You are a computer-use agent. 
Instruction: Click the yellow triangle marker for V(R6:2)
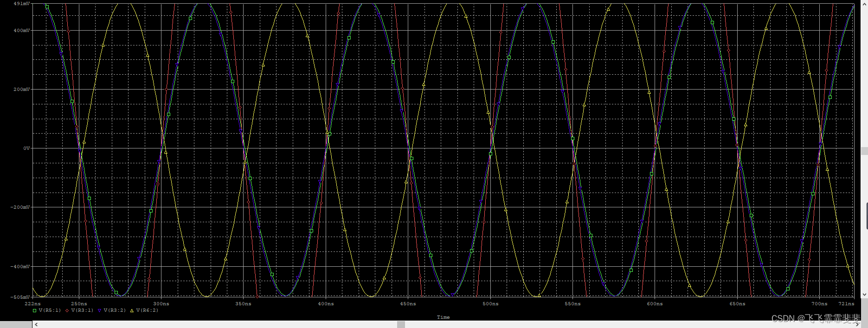pos(132,310)
